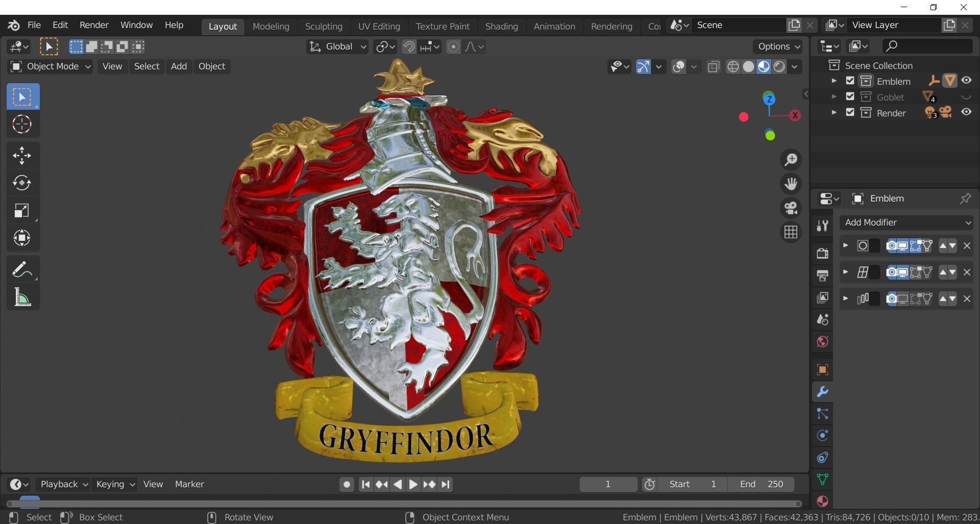Select solid viewport shading
Viewport: 980px width, 524px height.
tap(748, 67)
